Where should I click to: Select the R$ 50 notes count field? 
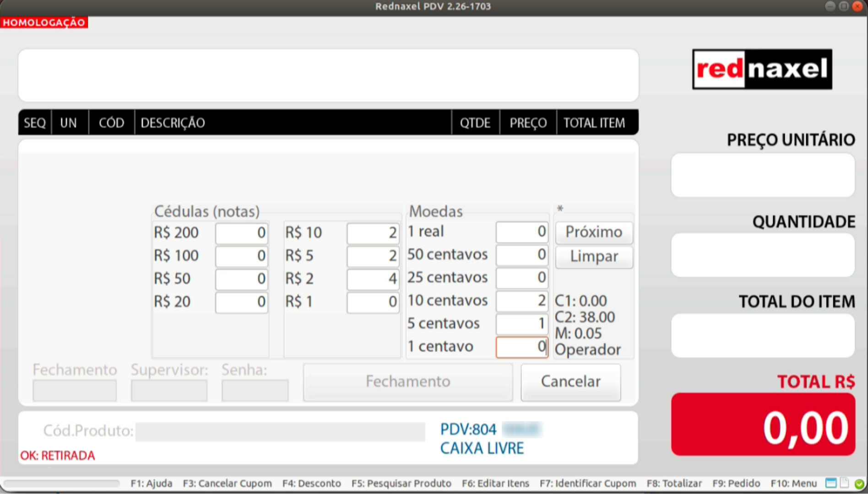(x=242, y=279)
